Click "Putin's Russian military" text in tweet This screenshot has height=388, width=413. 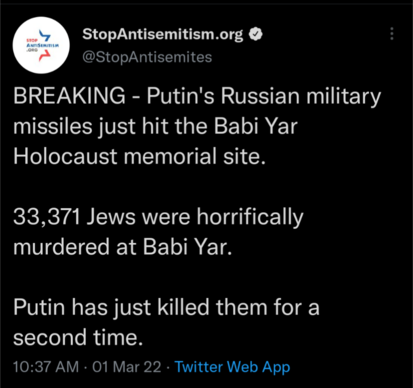click(x=264, y=97)
